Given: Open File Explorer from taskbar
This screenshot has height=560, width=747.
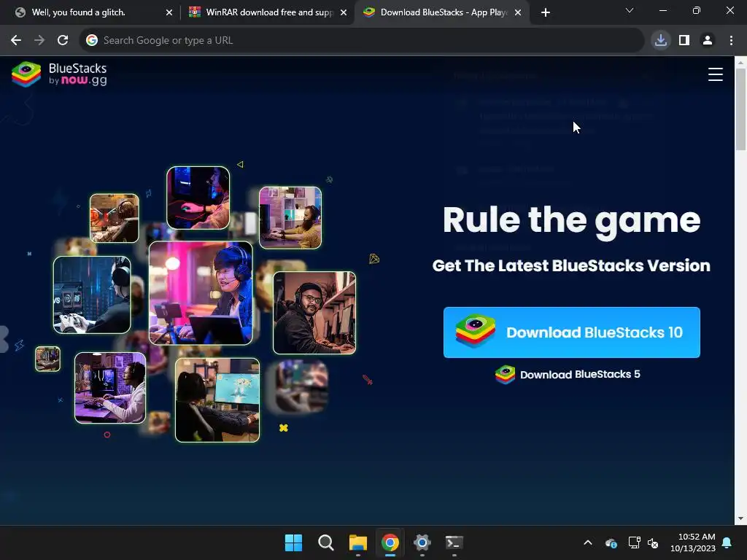Looking at the screenshot, I should pyautogui.click(x=357, y=542).
